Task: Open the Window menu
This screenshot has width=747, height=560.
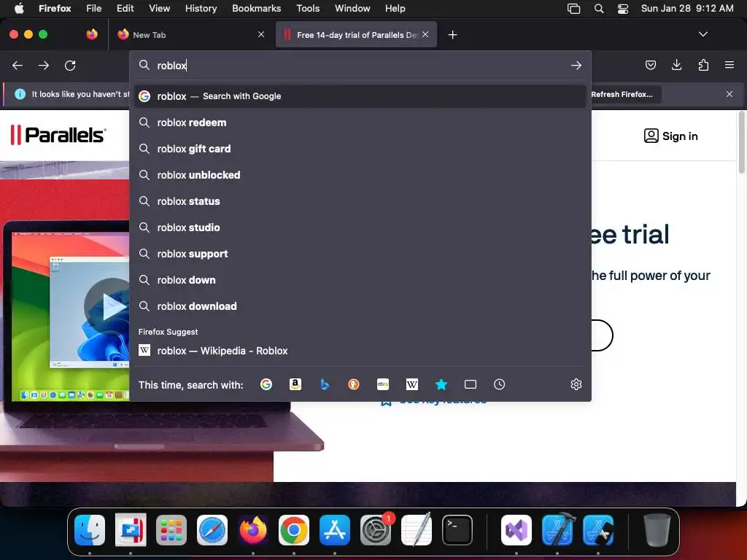Action: click(x=352, y=9)
